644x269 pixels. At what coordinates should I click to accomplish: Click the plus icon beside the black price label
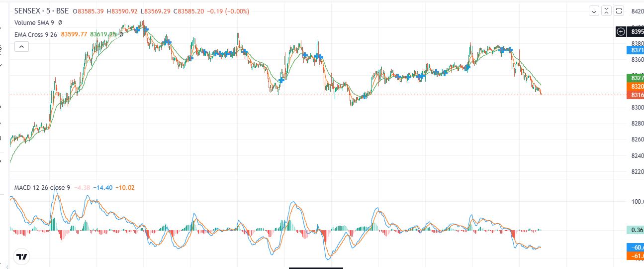click(x=621, y=31)
